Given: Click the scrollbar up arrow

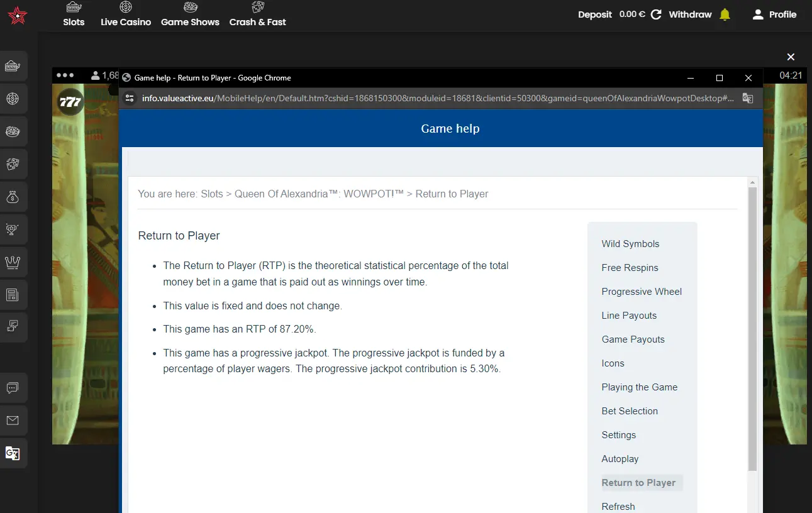Looking at the screenshot, I should pos(753,182).
